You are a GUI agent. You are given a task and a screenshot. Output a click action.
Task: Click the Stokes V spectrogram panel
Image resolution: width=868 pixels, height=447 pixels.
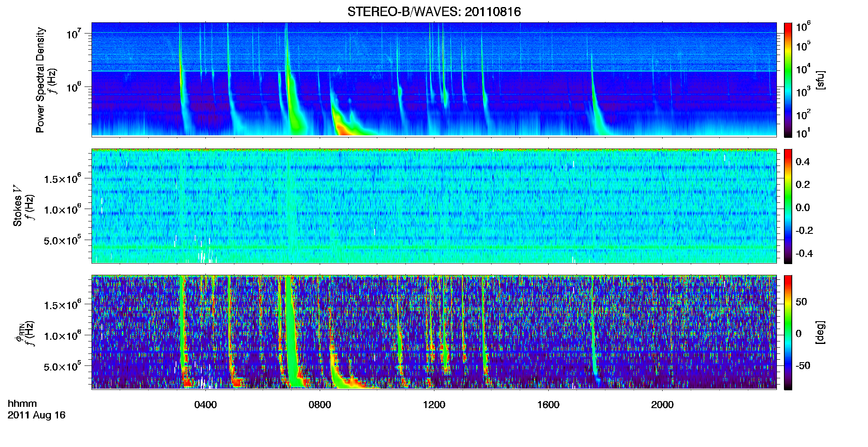[x=434, y=206]
